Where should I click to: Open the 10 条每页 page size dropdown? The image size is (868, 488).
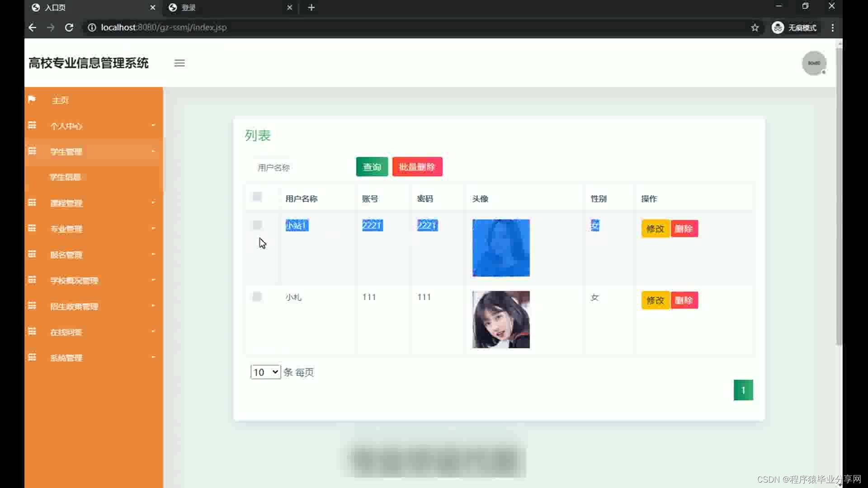[x=265, y=372]
